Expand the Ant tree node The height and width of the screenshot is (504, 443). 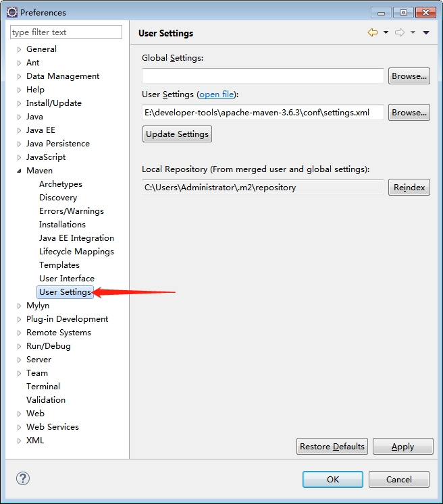[19, 63]
